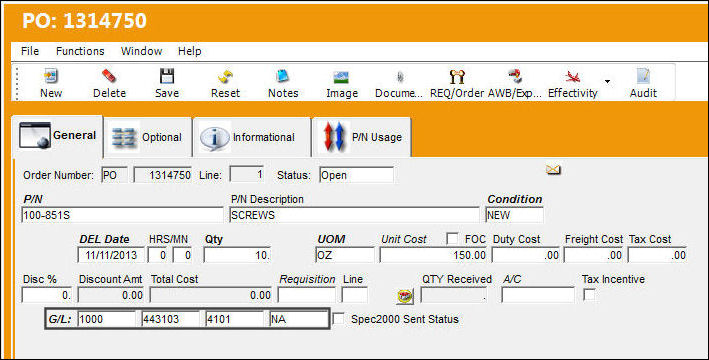This screenshot has height=360, width=709.
Task: Click the Duty Cost field
Action: (x=526, y=255)
